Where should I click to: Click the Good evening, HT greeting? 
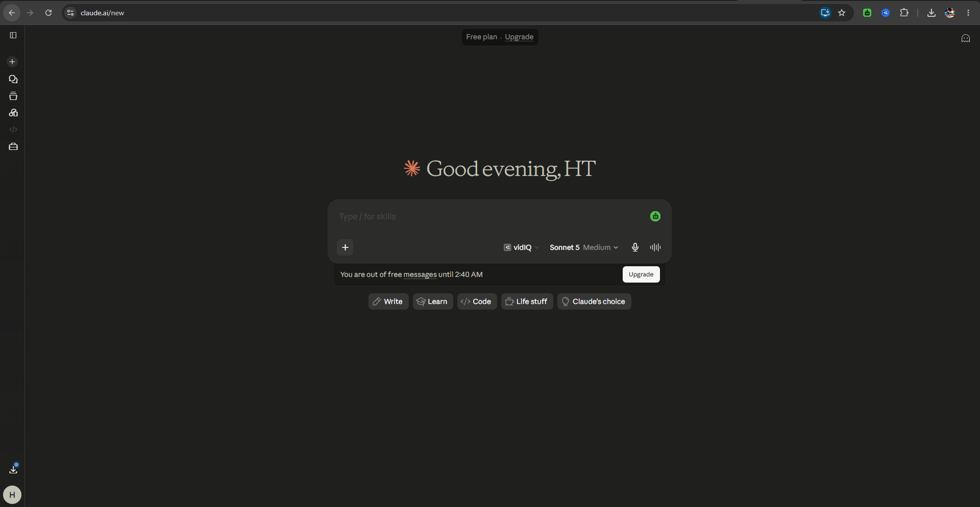click(x=511, y=169)
